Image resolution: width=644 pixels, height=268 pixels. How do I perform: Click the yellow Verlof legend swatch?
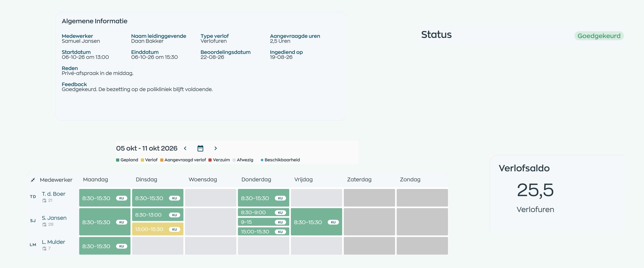click(x=143, y=160)
